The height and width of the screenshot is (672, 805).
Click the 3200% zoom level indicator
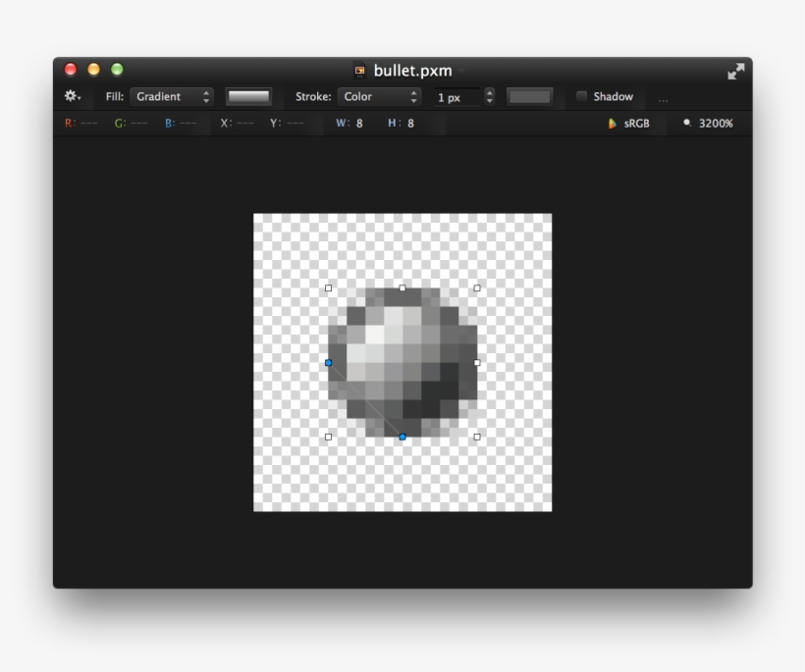pos(716,124)
